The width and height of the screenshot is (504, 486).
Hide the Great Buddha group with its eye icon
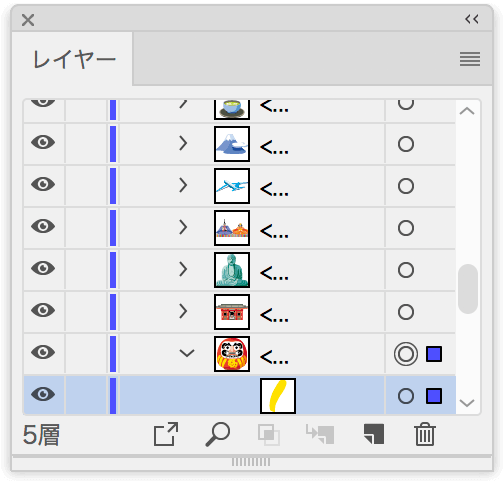43,268
